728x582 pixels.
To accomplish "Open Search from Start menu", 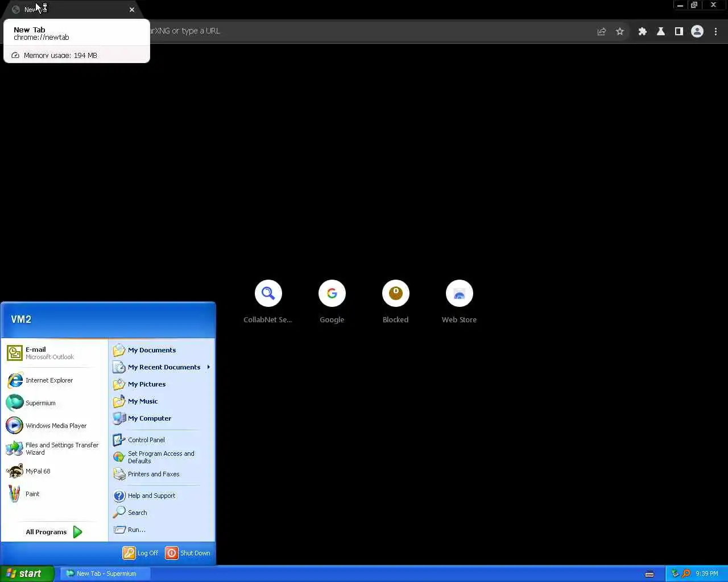I will tap(162, 513).
